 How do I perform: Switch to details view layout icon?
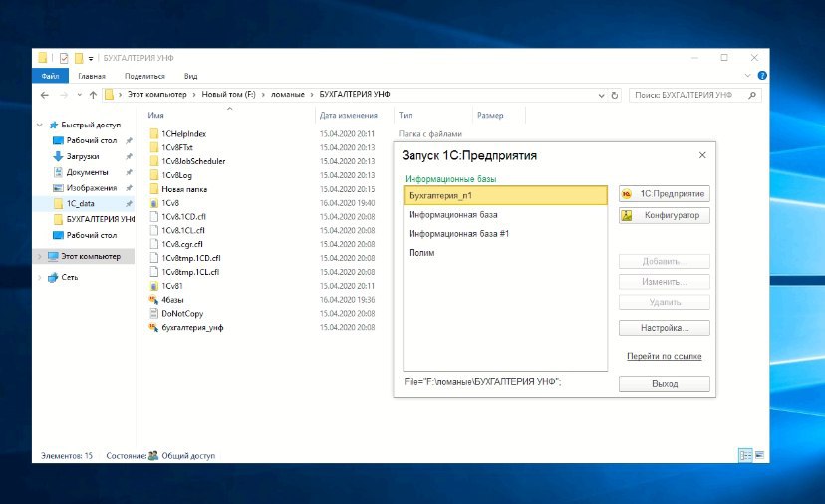click(745, 455)
